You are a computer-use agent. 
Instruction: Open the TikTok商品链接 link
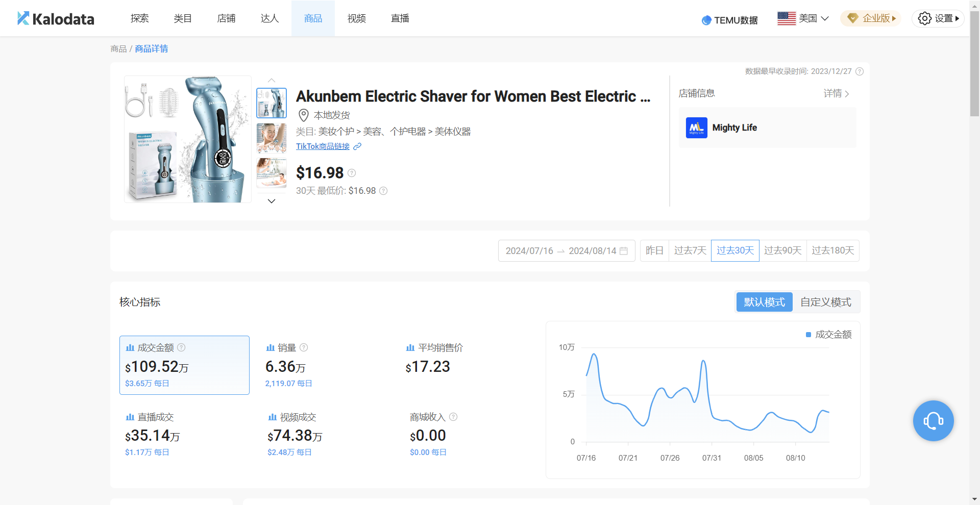323,146
